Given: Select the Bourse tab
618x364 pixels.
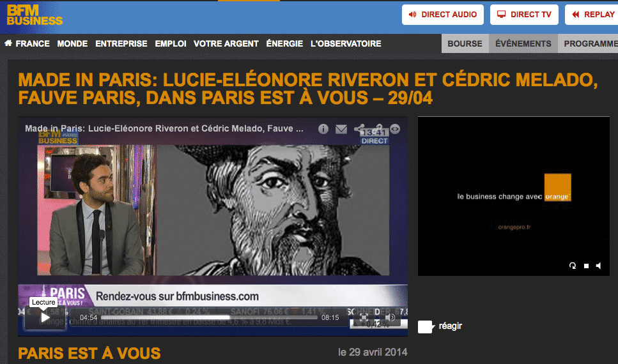Looking at the screenshot, I should point(465,43).
